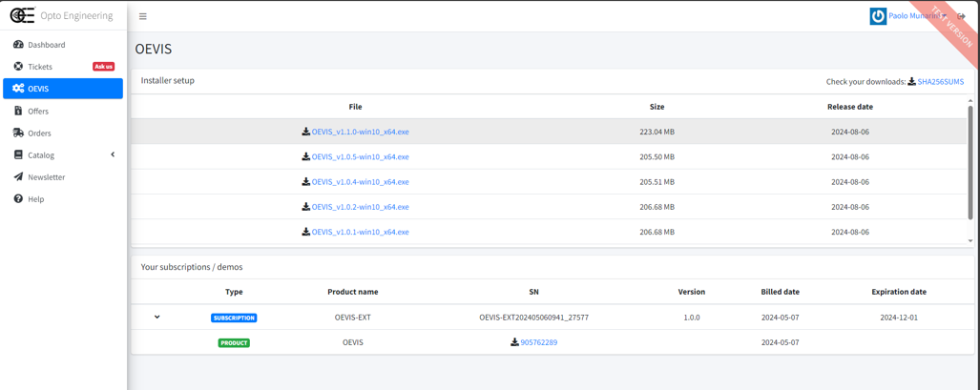This screenshot has height=390, width=980.
Task: Download OEVIS_v1.0.1-win10_x64.exe
Action: click(x=360, y=232)
